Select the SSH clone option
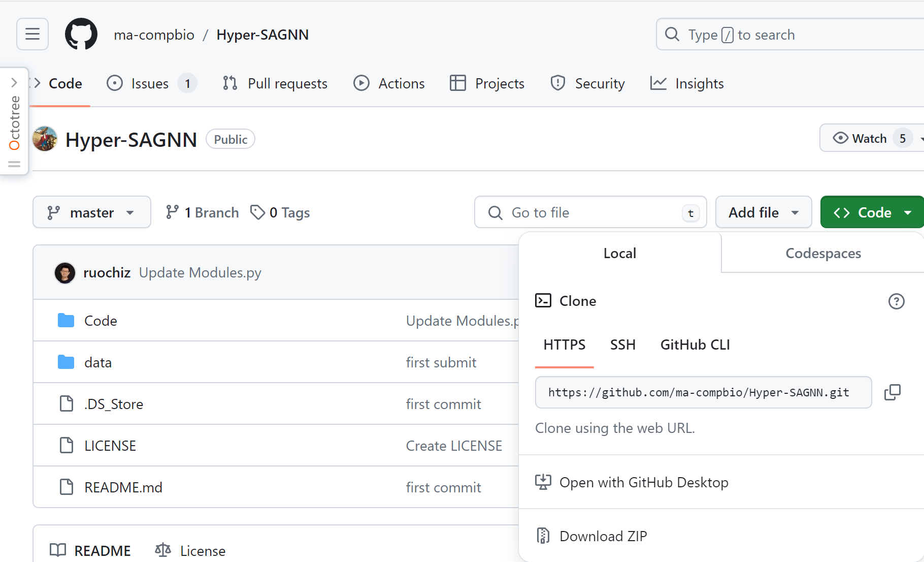 623,345
